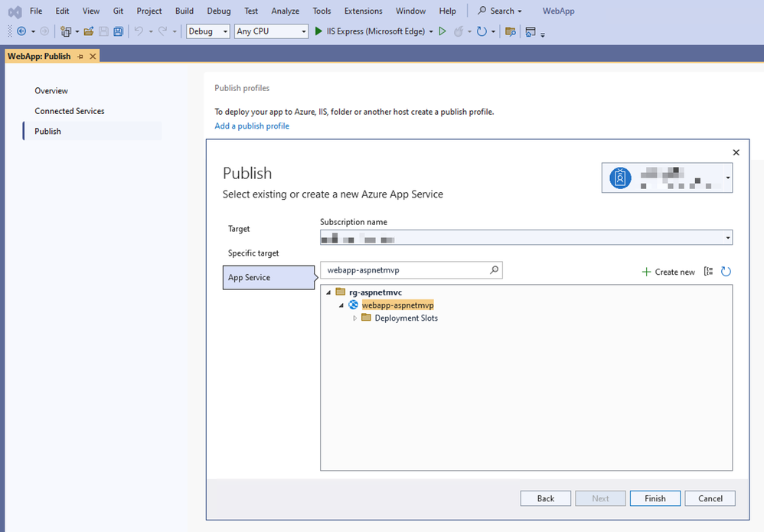Click the Cancel button

point(710,498)
